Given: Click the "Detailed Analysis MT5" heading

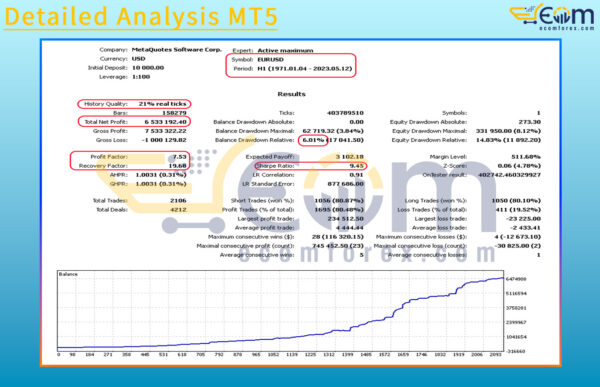Looking at the screenshot, I should tap(141, 17).
